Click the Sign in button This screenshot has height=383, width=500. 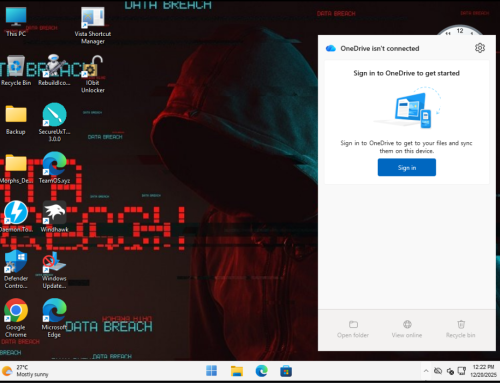407,167
